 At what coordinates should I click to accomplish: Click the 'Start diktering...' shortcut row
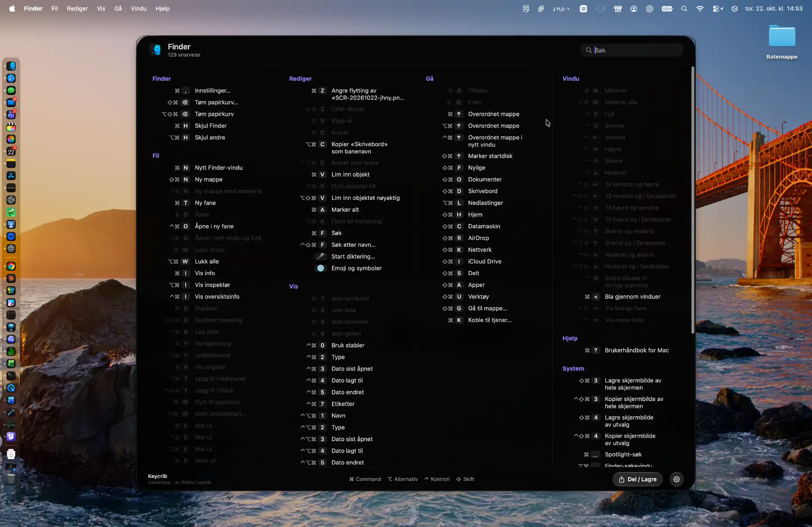(346, 257)
